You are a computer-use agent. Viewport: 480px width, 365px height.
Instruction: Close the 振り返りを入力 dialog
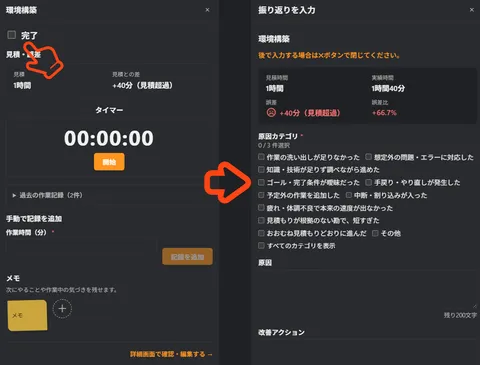click(x=472, y=10)
